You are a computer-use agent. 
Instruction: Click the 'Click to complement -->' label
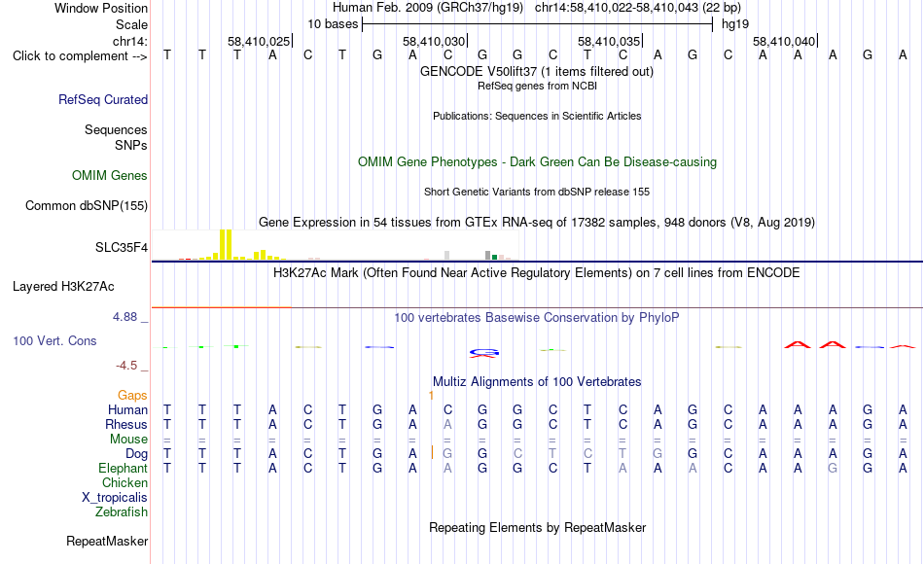[x=80, y=56]
